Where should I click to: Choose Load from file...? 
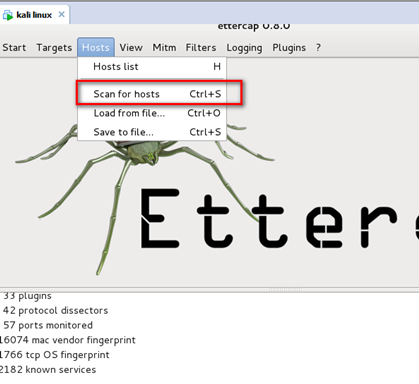(x=152, y=113)
